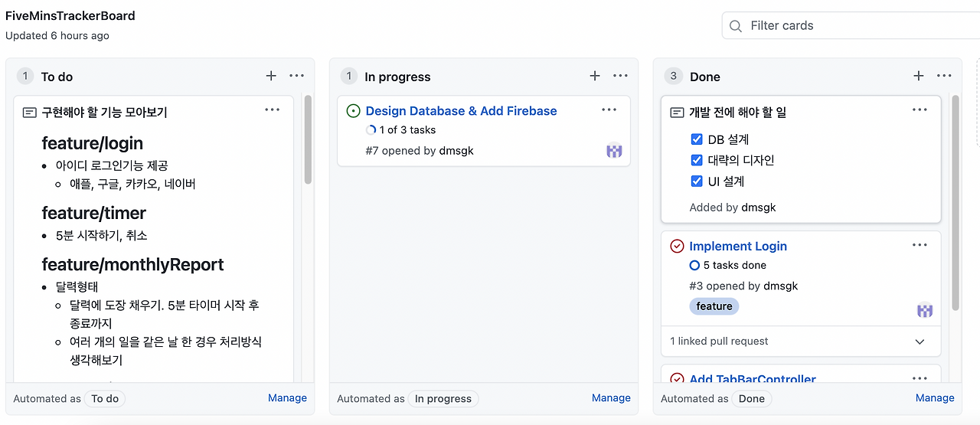Click the 달력형태 bullet
980x425 pixels.
tap(77, 287)
